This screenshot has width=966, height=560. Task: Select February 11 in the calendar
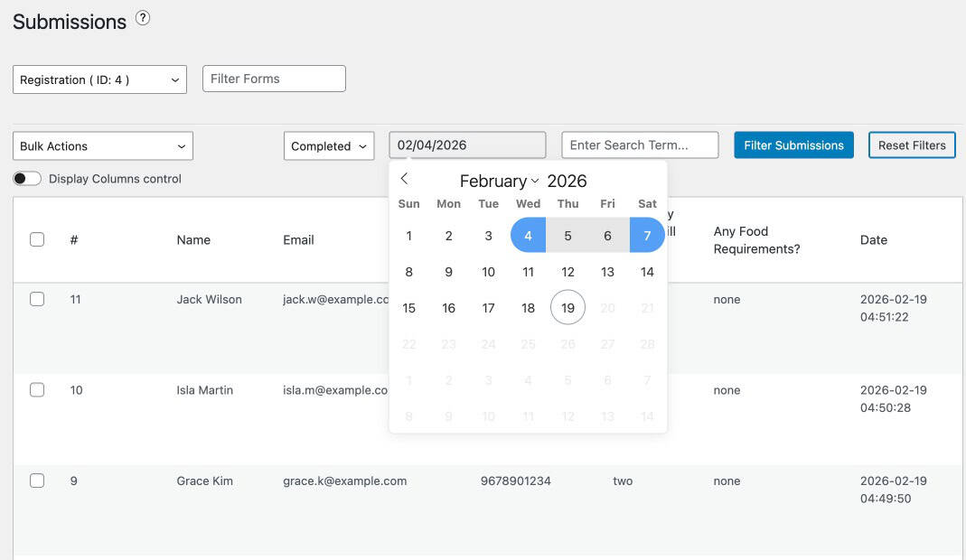click(x=528, y=272)
